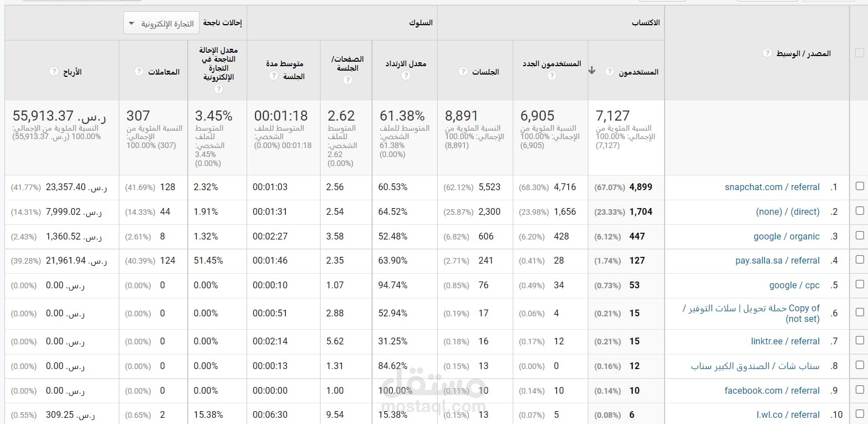Click the session duration value 00:06:30

coord(270,414)
